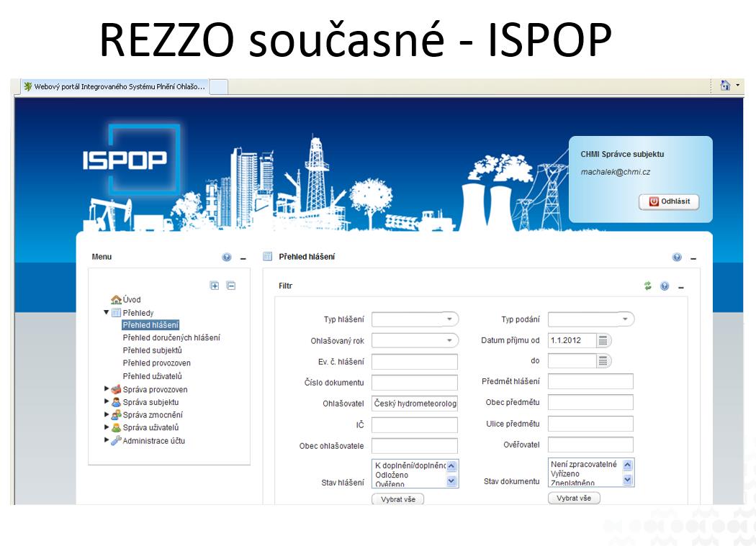The width and height of the screenshot is (756, 546).
Task: Click the ISPOP logo
Action: click(131, 159)
